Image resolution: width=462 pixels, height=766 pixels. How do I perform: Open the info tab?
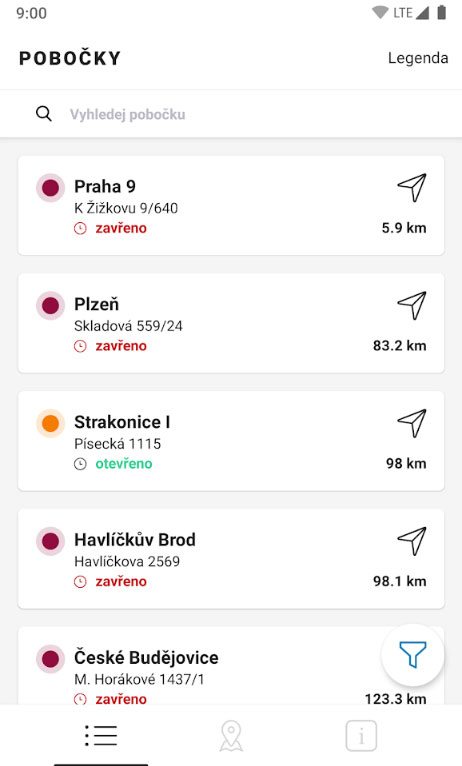[361, 735]
